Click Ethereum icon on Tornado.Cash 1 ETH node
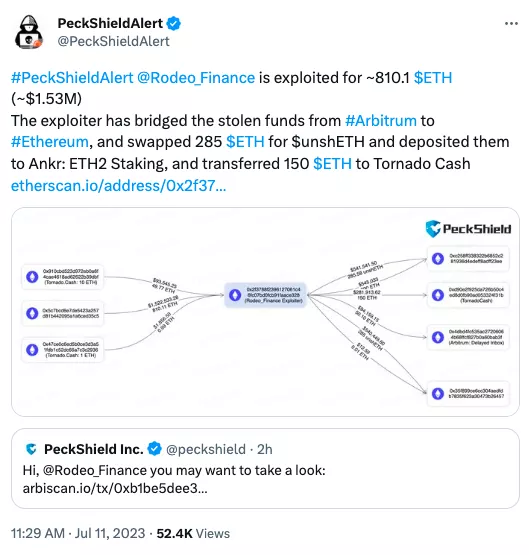The width and height of the screenshot is (529, 555). click(x=32, y=350)
